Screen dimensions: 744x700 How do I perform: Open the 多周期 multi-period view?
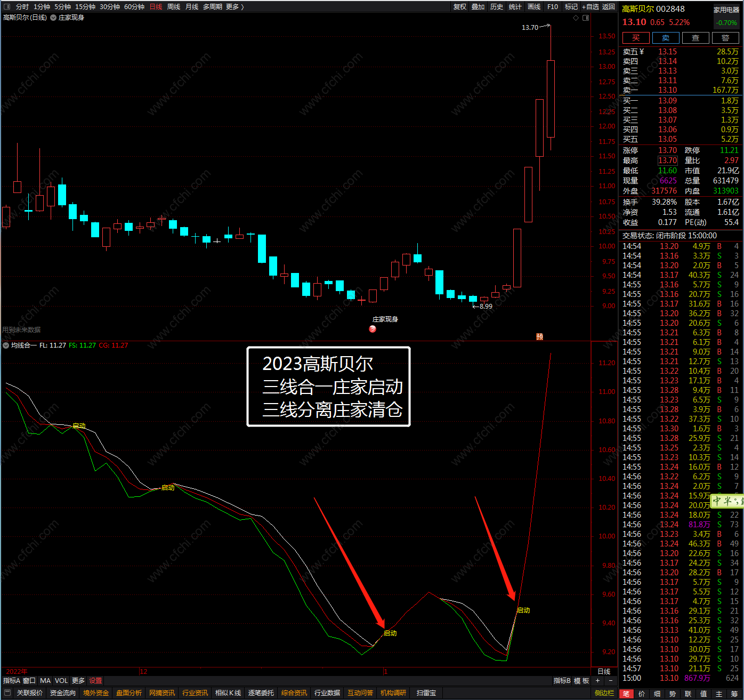point(212,7)
